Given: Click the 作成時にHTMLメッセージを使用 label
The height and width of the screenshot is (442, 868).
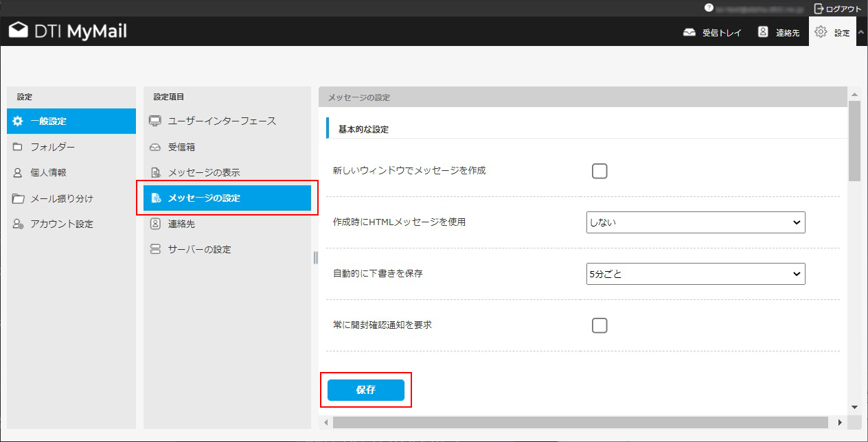Looking at the screenshot, I should (x=400, y=222).
